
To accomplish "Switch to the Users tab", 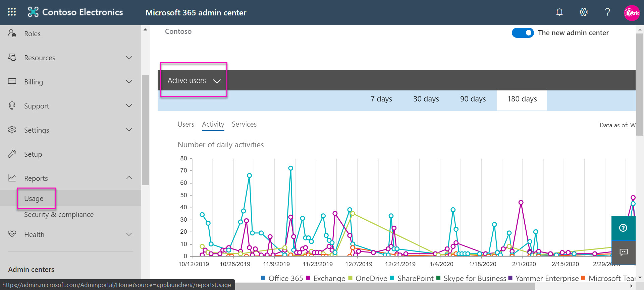I will point(186,124).
